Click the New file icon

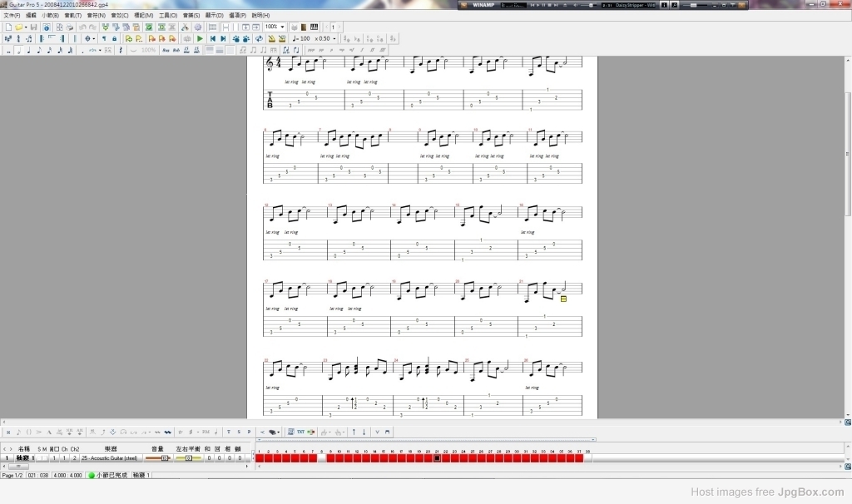click(x=8, y=27)
